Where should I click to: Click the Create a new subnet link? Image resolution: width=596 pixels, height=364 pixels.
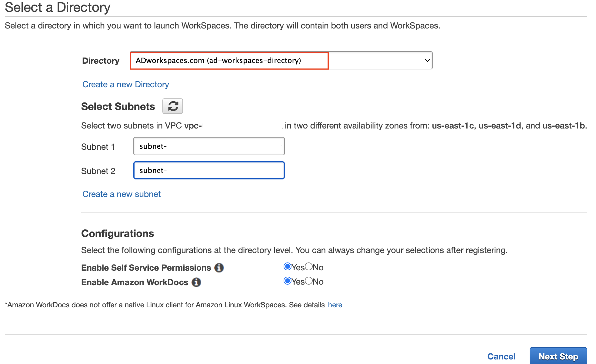pyautogui.click(x=122, y=194)
